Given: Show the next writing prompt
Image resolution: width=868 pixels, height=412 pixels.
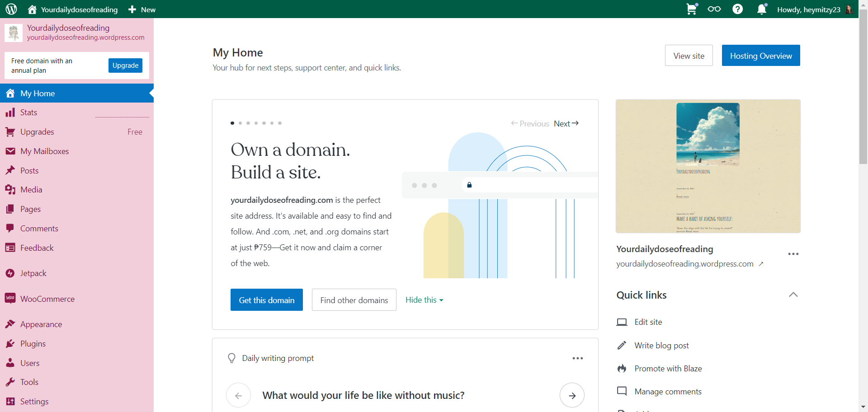Looking at the screenshot, I should pyautogui.click(x=572, y=395).
